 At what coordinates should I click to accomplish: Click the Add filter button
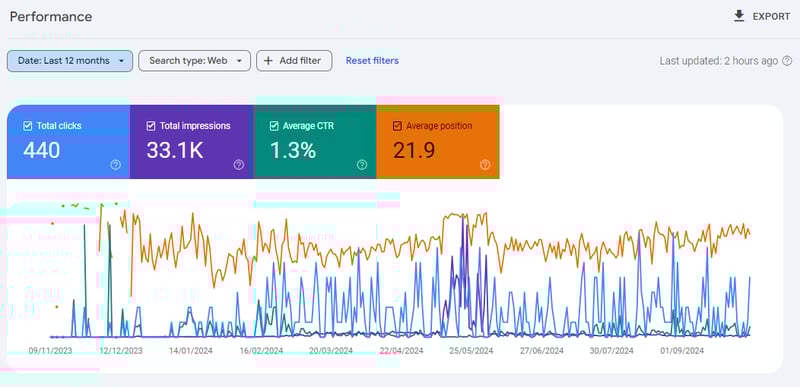pyautogui.click(x=294, y=61)
